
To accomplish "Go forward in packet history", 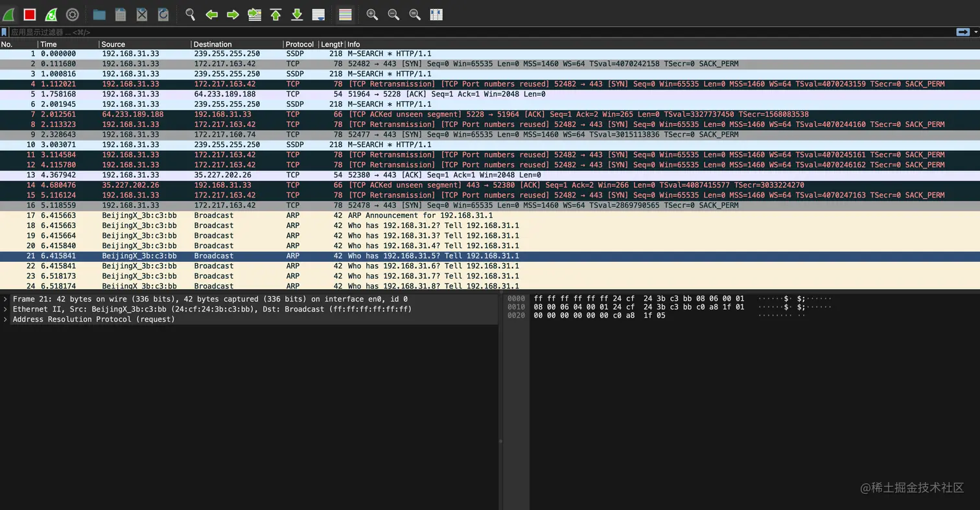I will point(233,14).
